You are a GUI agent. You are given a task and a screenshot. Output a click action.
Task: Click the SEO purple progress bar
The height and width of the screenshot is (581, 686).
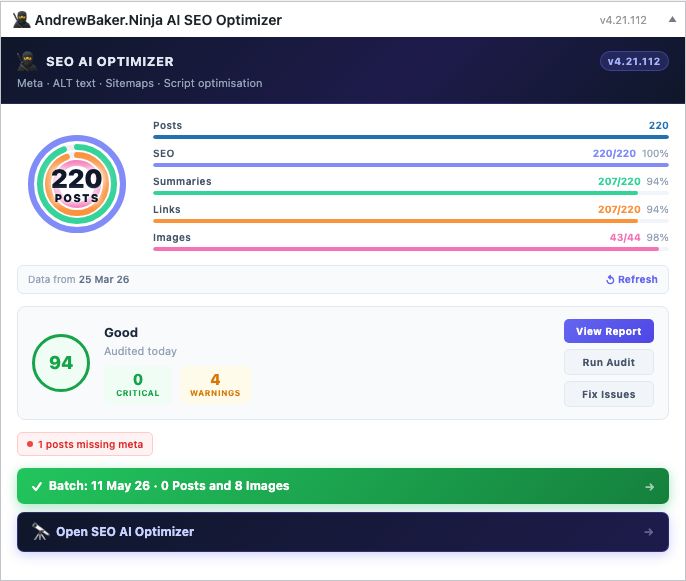[410, 165]
